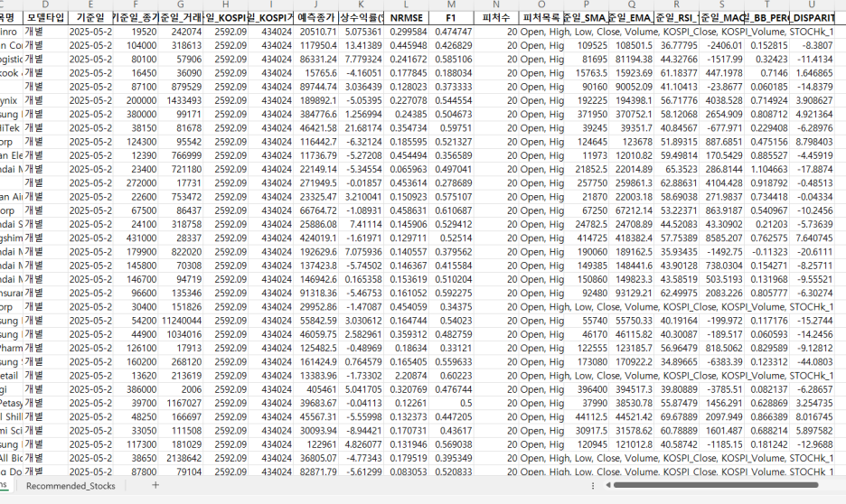Select BB percent cell 1.104663
This screenshot has height=504, width=846.
[766, 169]
